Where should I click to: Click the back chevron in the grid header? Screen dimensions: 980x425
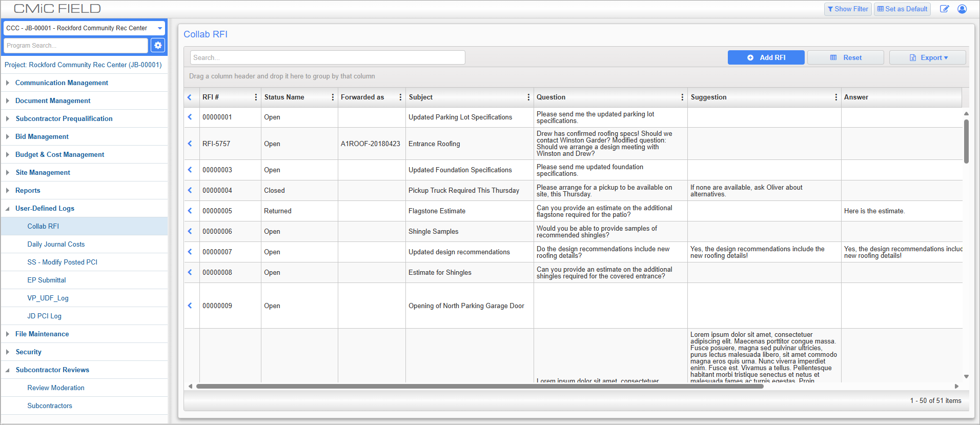tap(190, 97)
